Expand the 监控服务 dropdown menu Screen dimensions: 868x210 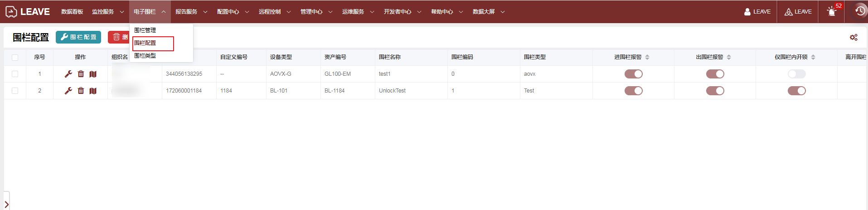click(x=107, y=12)
